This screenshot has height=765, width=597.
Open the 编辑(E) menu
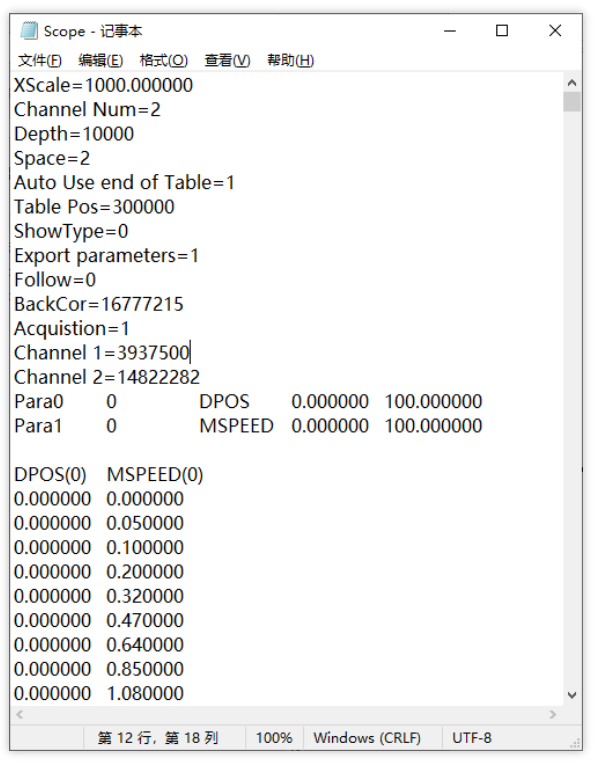point(101,60)
